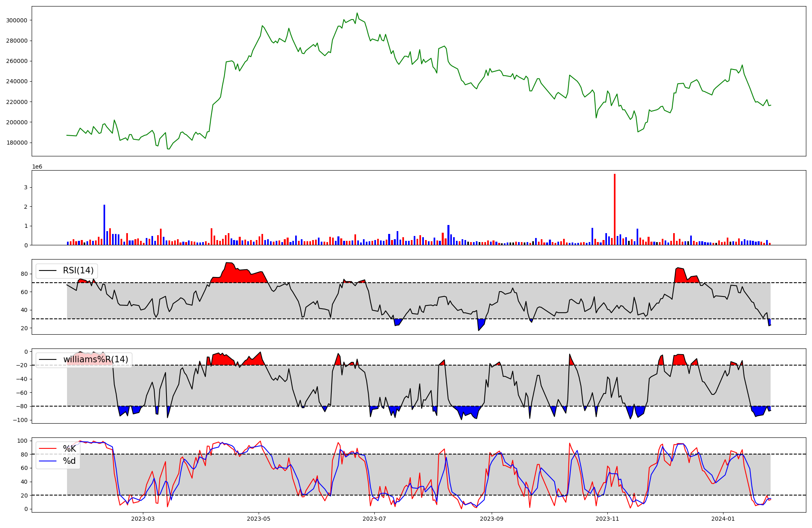
Task: Click the tallest blue volume bar
Action: click(104, 225)
